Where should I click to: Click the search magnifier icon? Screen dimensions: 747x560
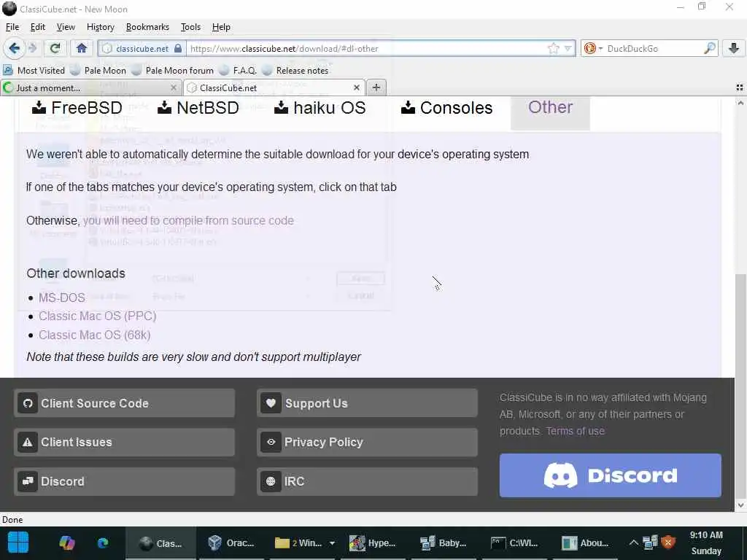[x=709, y=48]
